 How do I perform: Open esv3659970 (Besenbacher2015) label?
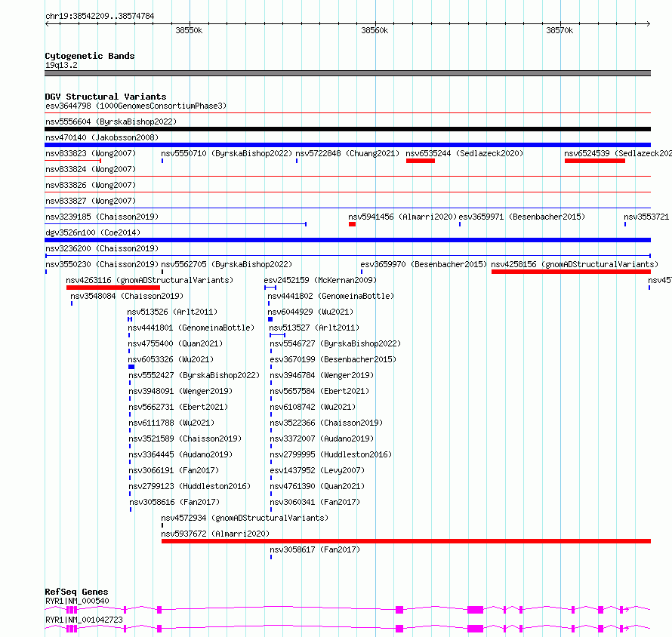424,264
